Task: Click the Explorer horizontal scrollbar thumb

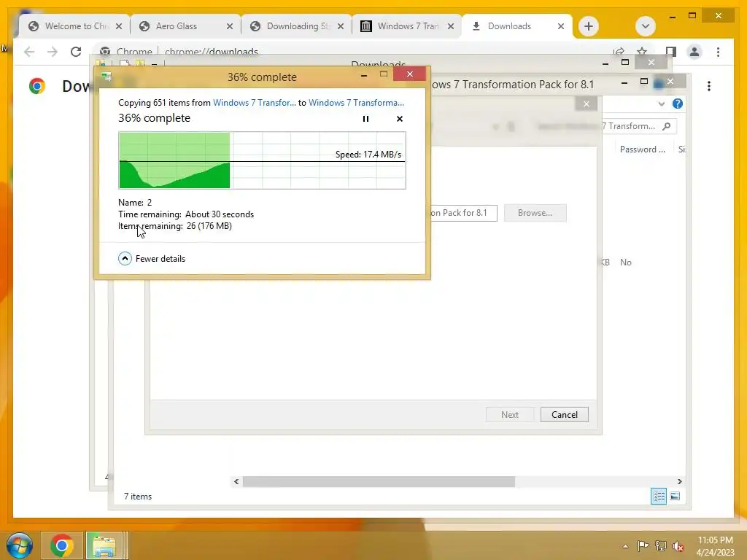Action: [x=379, y=481]
